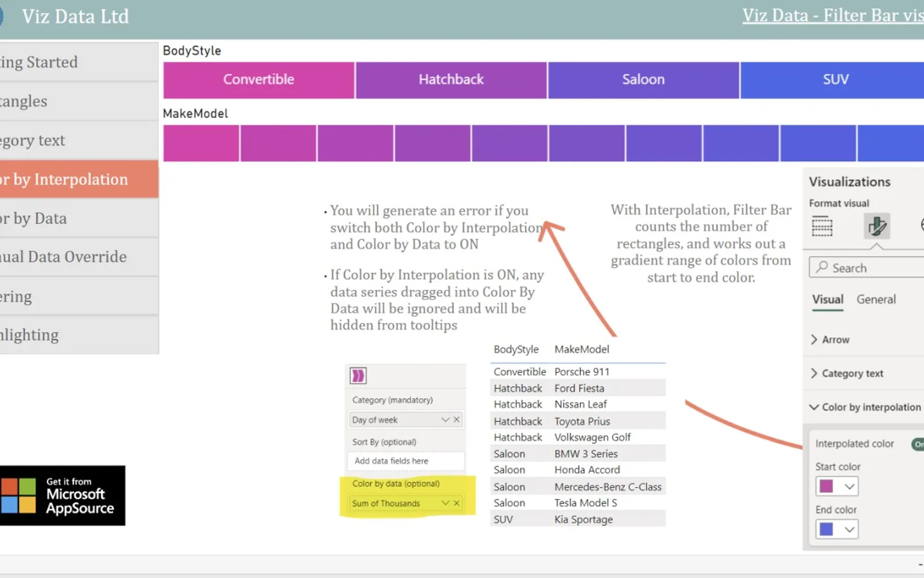
Task: Filter by Convertible body style
Action: coord(259,80)
